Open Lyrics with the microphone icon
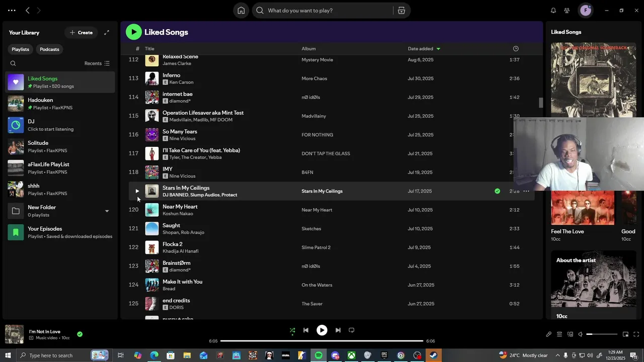644x362 pixels. pos(548,334)
